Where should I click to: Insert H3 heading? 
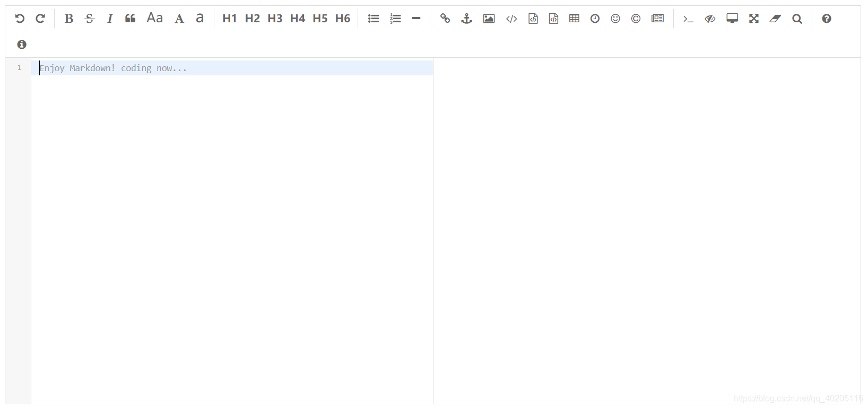[275, 19]
